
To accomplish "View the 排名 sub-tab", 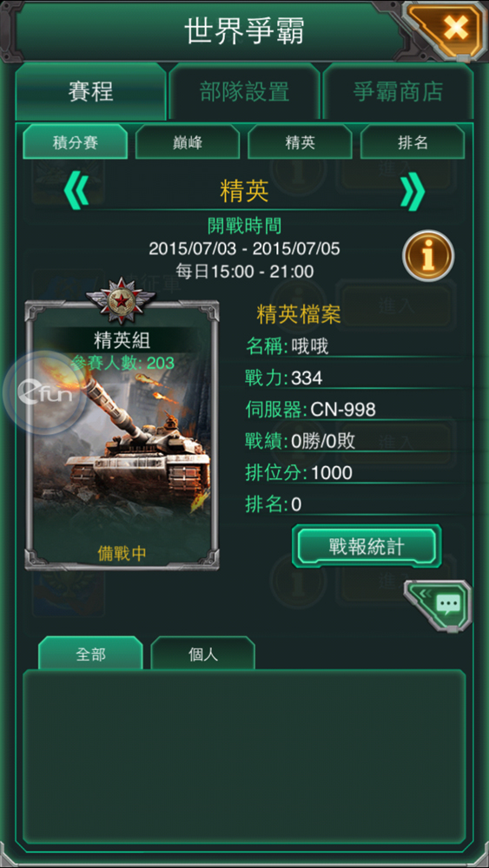I will click(x=413, y=142).
